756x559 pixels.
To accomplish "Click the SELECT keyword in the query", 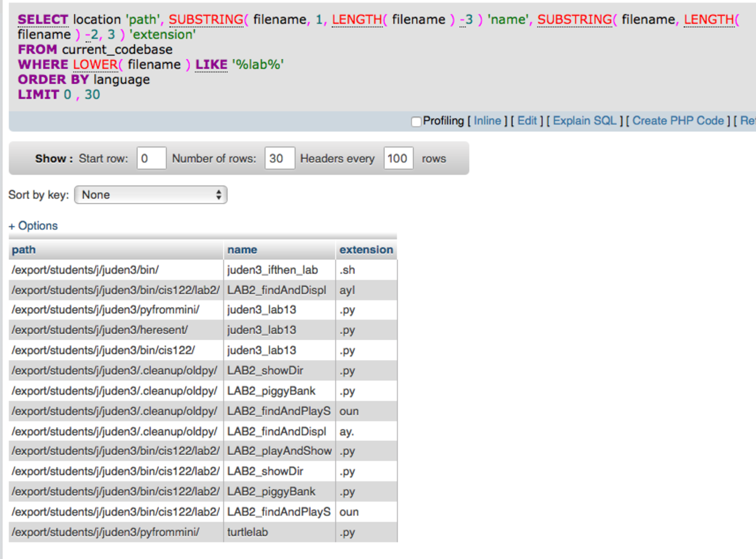I will click(43, 19).
